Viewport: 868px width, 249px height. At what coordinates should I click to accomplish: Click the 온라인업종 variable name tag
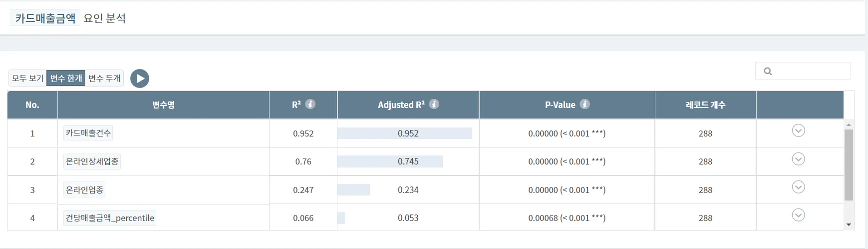(x=85, y=190)
